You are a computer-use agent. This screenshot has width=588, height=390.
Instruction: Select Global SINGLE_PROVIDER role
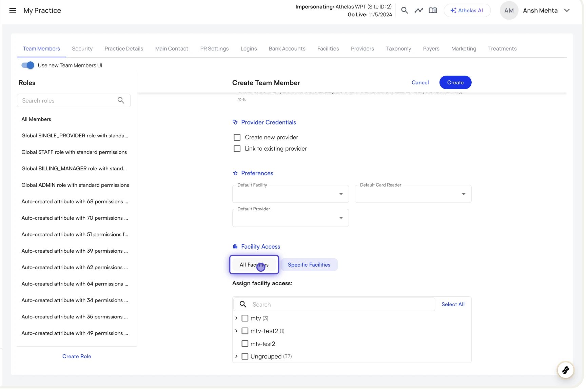75,136
